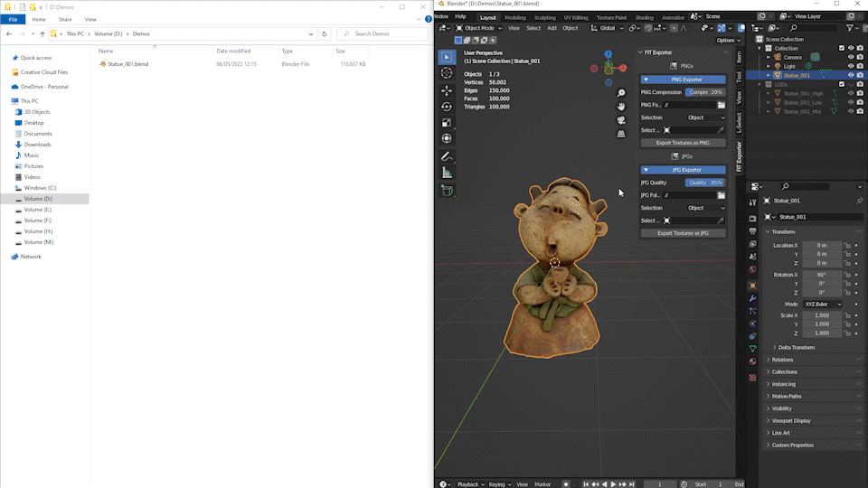Toggle lock on Location X

click(847, 245)
